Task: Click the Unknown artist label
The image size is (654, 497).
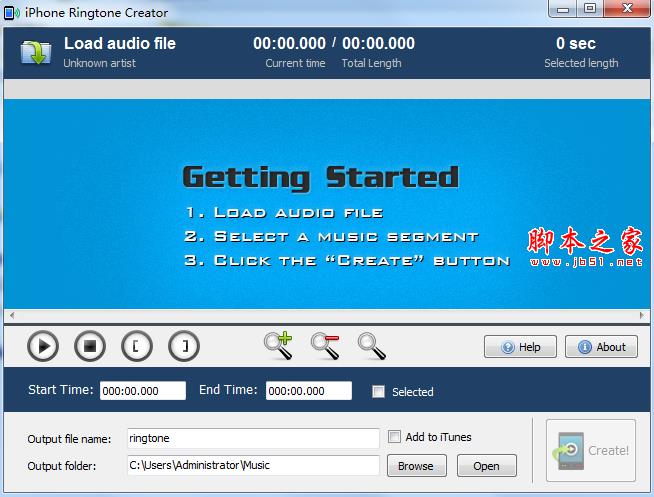Action: [99, 63]
